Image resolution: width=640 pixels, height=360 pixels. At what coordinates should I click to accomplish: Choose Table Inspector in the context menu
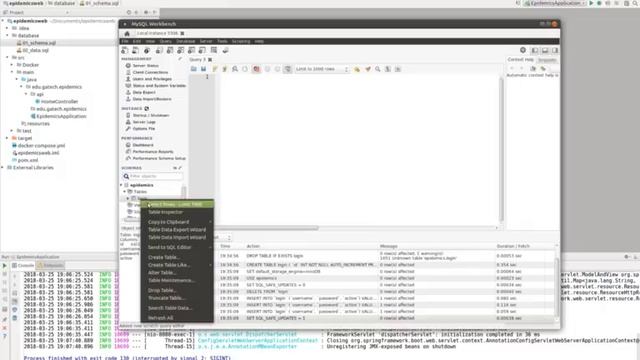tap(177, 212)
